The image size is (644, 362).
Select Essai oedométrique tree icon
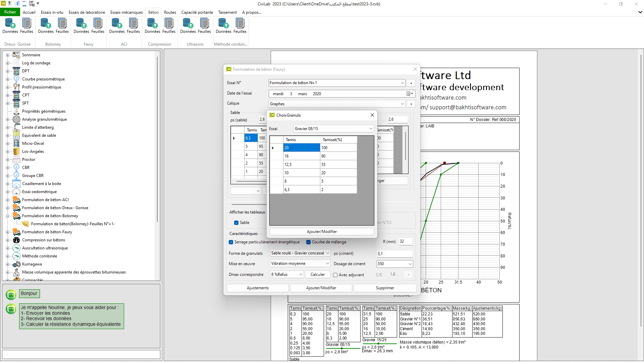pyautogui.click(x=16, y=192)
